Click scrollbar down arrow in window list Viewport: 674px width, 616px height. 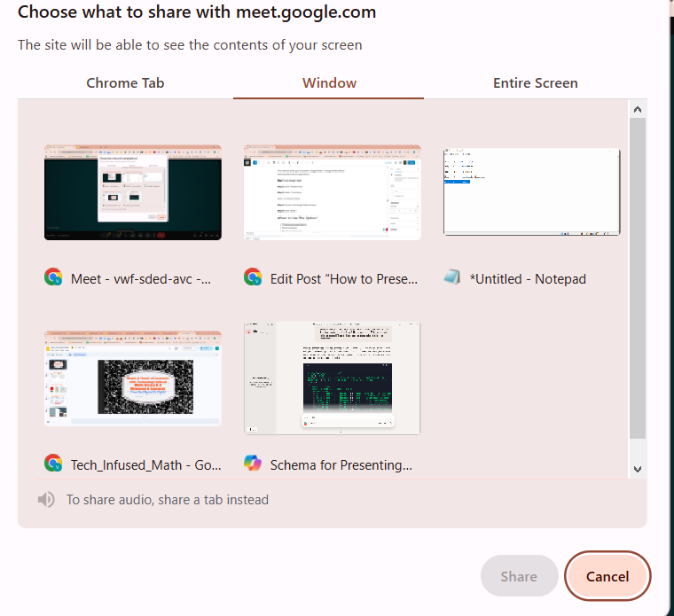[x=637, y=469]
